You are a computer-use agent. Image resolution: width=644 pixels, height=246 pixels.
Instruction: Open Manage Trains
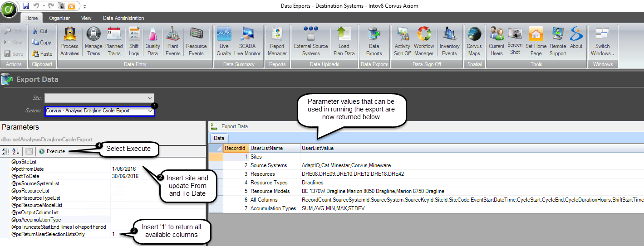(93, 41)
